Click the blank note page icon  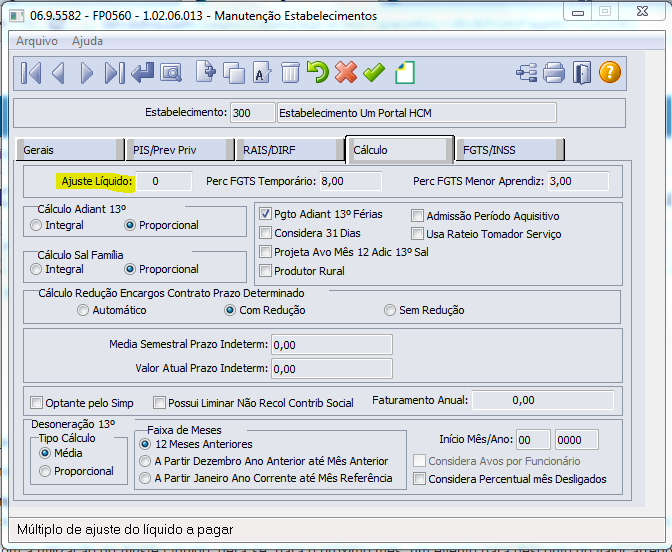pyautogui.click(x=405, y=72)
